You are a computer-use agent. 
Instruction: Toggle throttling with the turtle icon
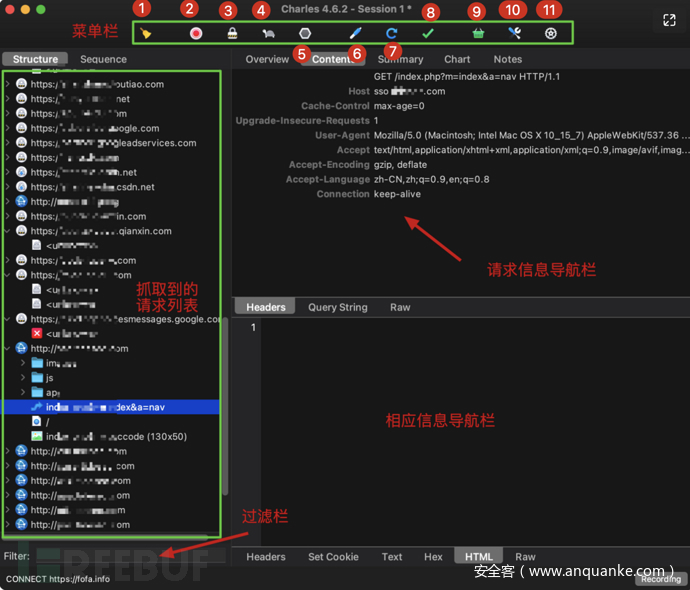click(x=268, y=33)
